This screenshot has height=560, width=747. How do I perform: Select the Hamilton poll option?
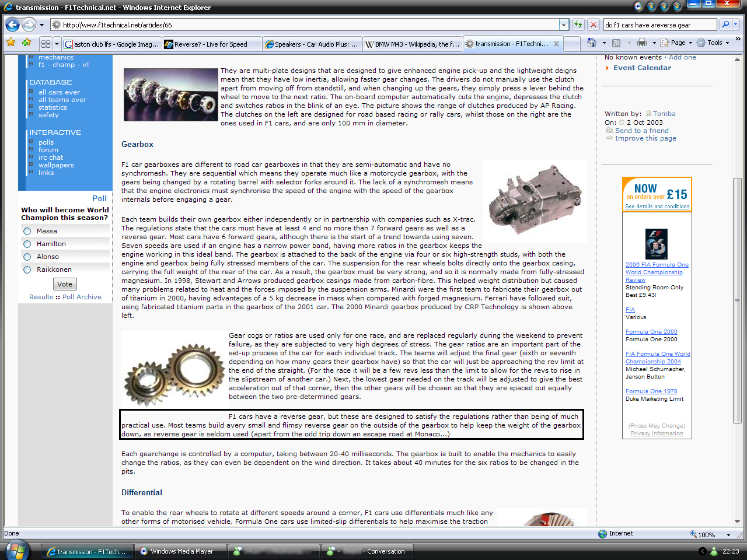[x=27, y=244]
